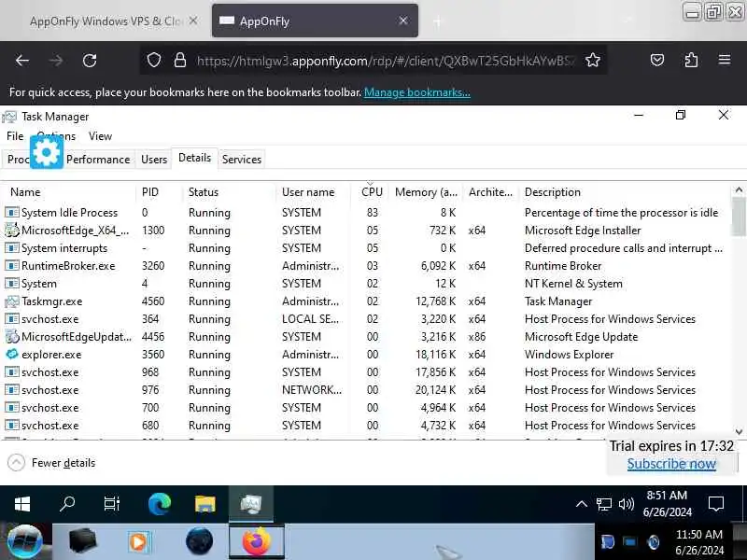This screenshot has height=560, width=747.
Task: Select svchost.exe with PID 364
Action: [366, 319]
